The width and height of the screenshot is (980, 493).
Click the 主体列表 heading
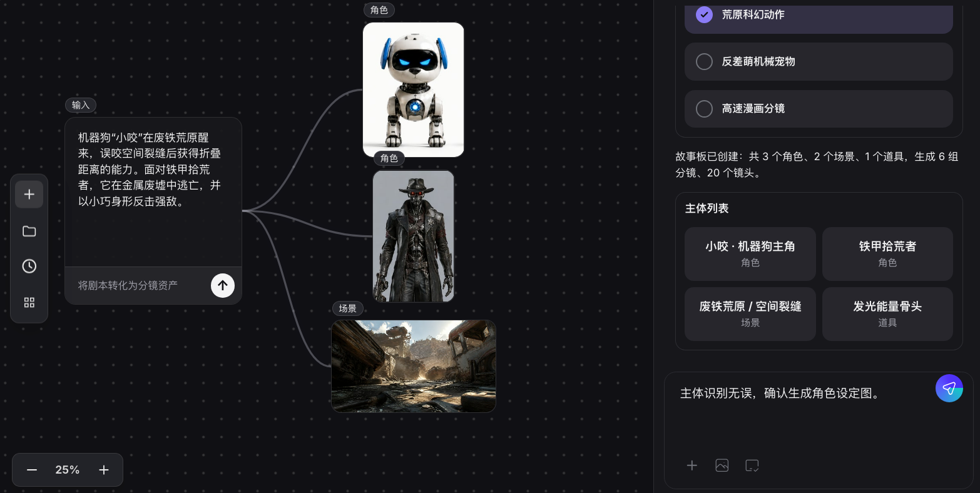[707, 208]
